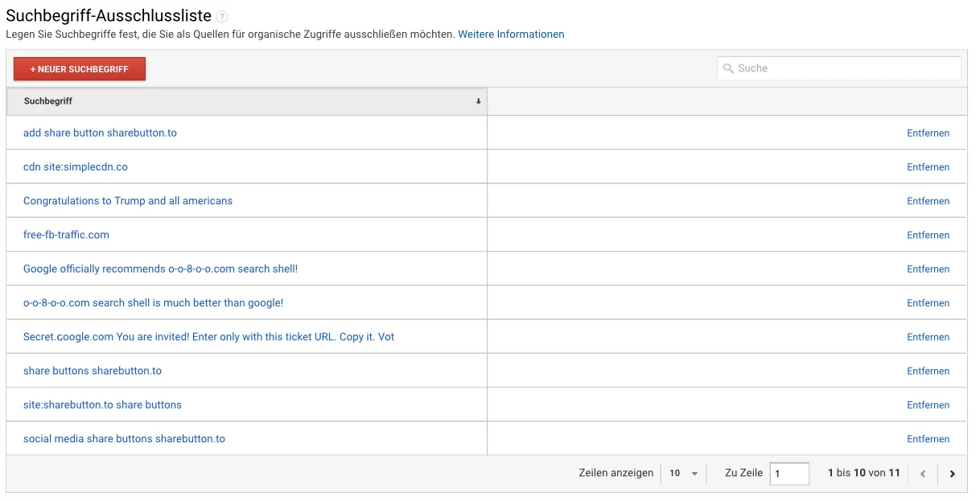
Task: Open the Secret.coogle.com search term
Action: (208, 337)
